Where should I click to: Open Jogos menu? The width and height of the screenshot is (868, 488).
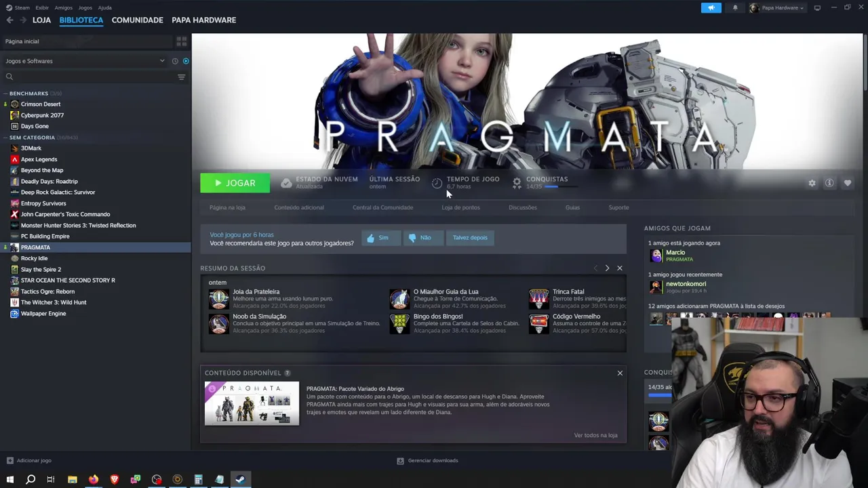85,7
